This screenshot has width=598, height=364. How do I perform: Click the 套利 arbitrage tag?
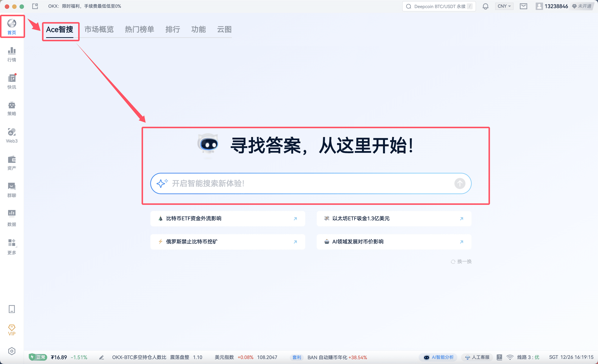tap(297, 357)
